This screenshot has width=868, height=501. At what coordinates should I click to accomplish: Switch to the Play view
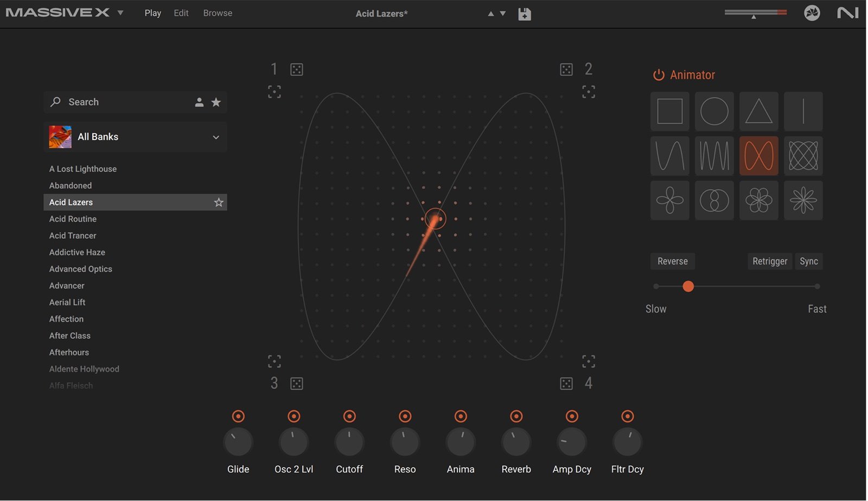[152, 13]
